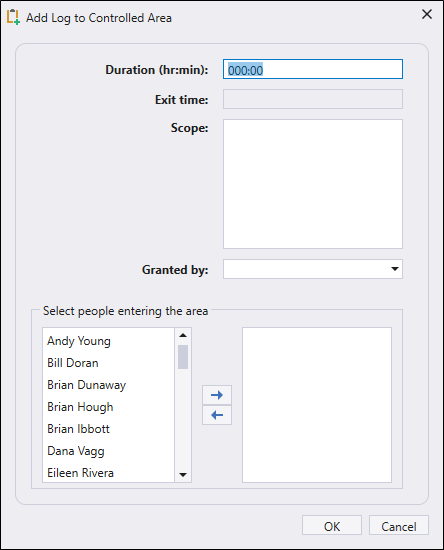Click inside the Scope text area

click(x=313, y=184)
